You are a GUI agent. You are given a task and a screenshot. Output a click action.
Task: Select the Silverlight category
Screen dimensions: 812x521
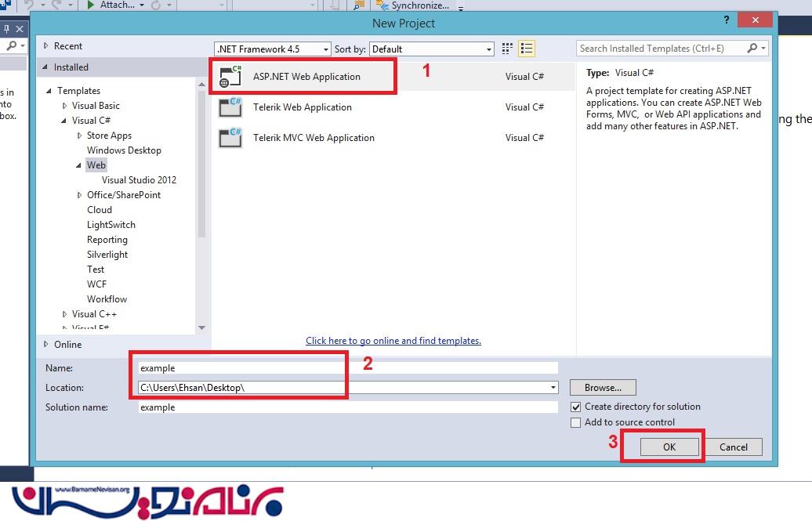point(107,255)
